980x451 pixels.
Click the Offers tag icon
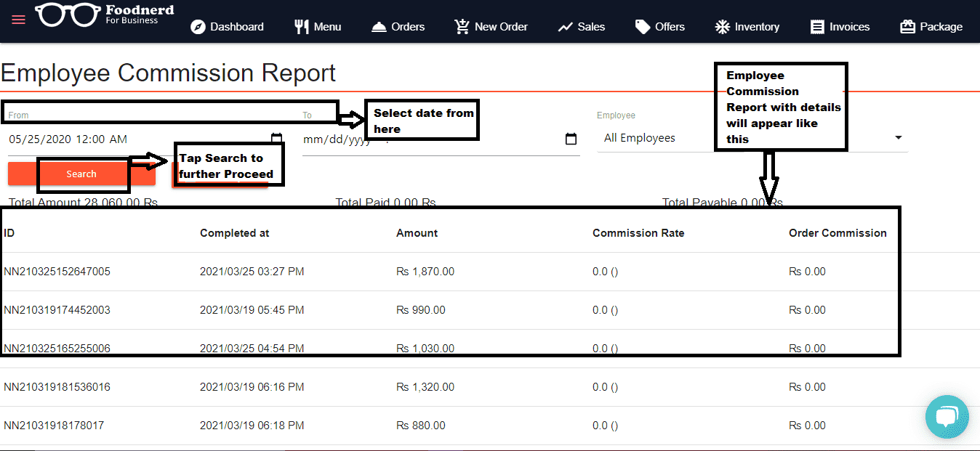coord(643,27)
